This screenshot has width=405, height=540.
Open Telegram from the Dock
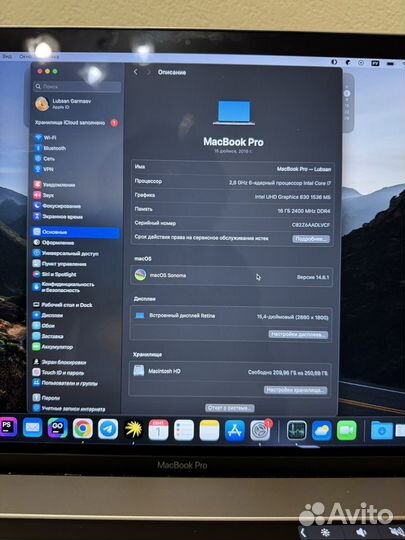coord(108,429)
